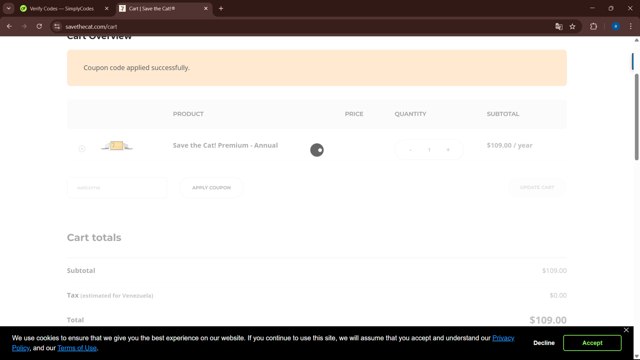Open the tab search dropdown arrow

(x=9, y=9)
